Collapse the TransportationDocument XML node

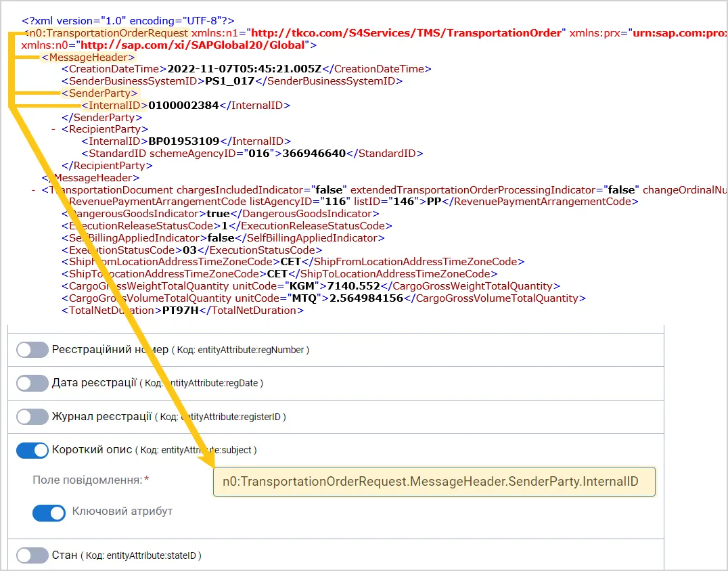click(x=33, y=190)
